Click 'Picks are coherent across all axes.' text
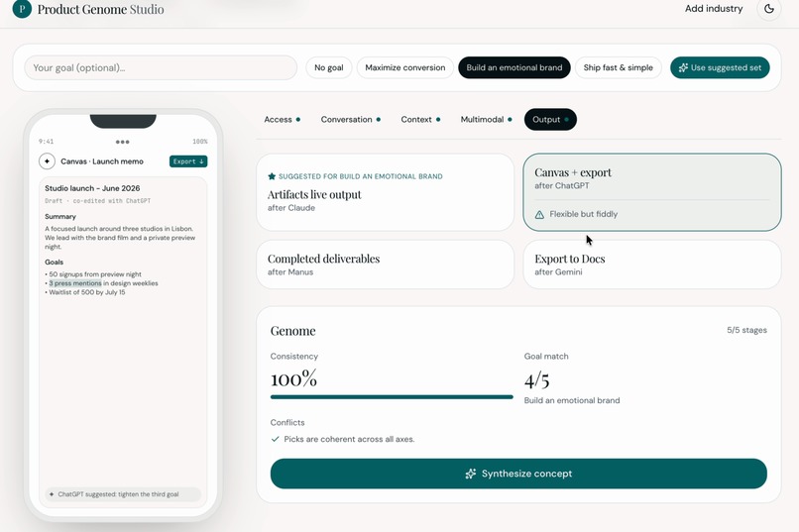The height and width of the screenshot is (532, 799). 349,439
